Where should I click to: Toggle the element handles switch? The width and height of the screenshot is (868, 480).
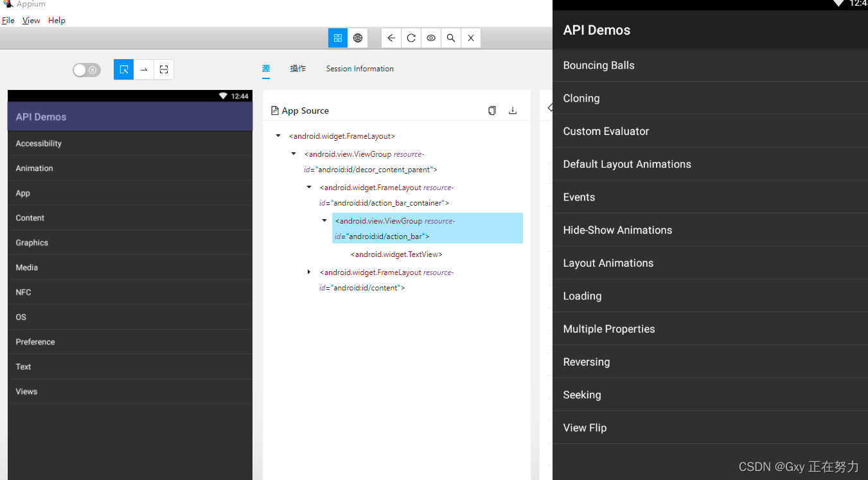(87, 70)
